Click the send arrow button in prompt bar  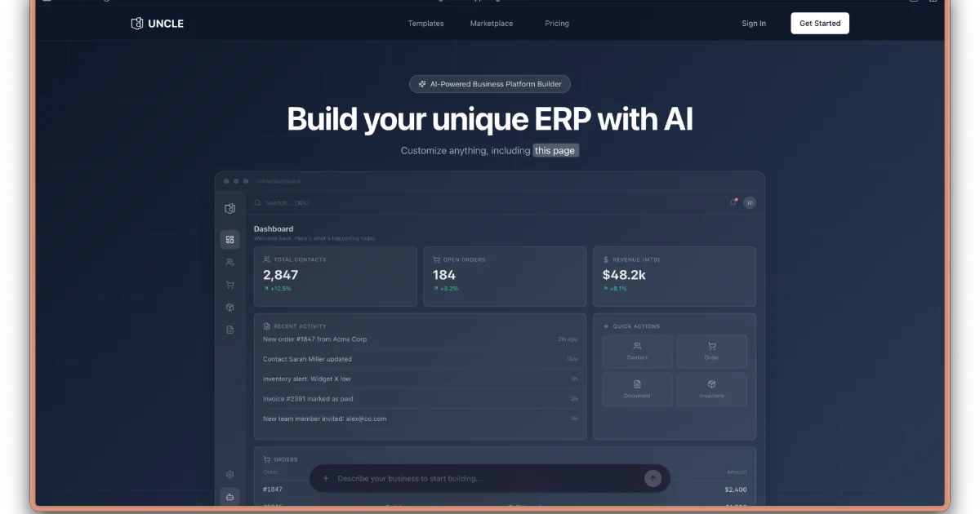(x=653, y=479)
